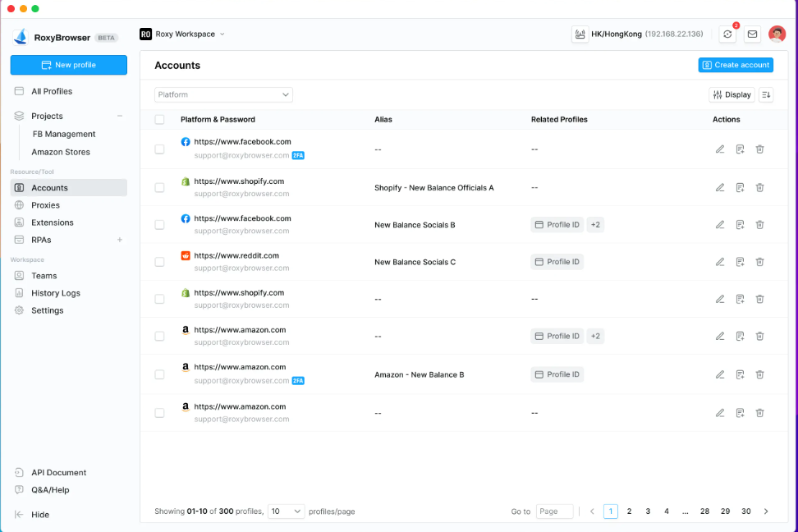Change the profiles per page dropdown
Viewport: 798px width, 532px height.
pos(286,511)
